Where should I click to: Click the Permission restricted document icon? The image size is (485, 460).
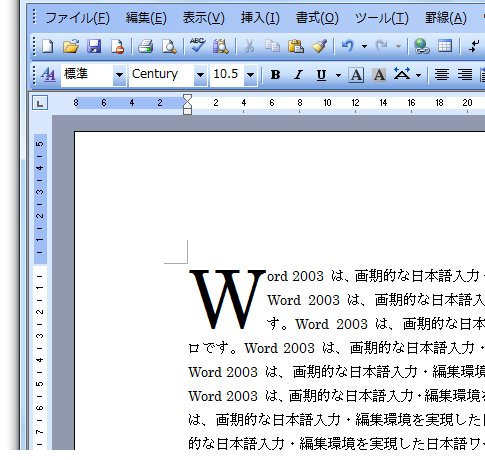point(117,46)
